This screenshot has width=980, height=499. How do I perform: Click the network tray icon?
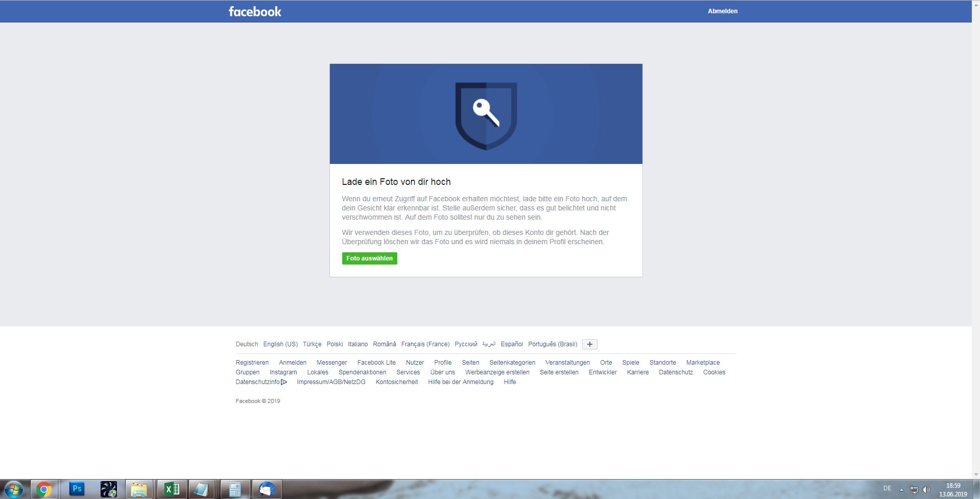click(x=914, y=490)
